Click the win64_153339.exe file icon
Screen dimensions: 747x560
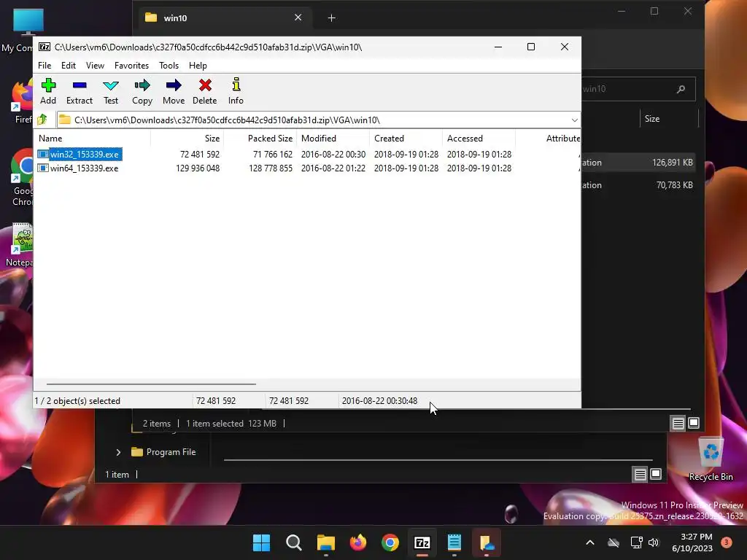point(43,168)
